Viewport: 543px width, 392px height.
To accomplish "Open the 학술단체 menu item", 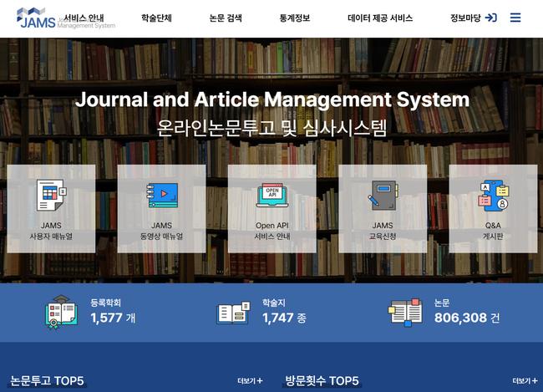I will pyautogui.click(x=156, y=18).
